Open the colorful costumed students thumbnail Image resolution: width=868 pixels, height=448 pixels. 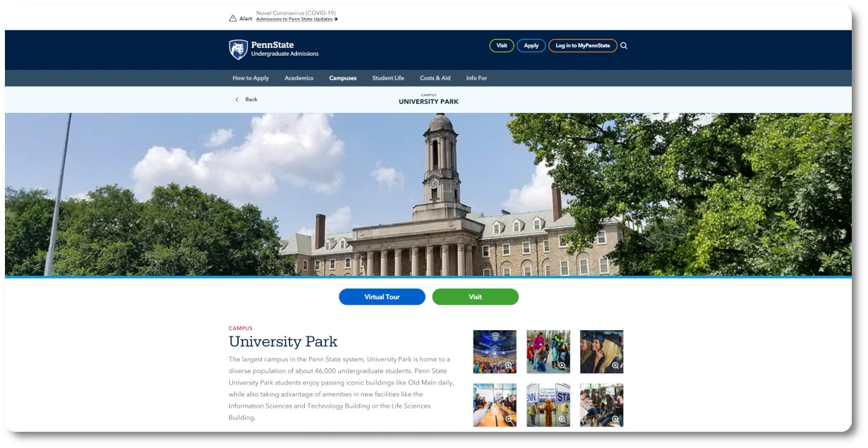pyautogui.click(x=548, y=352)
